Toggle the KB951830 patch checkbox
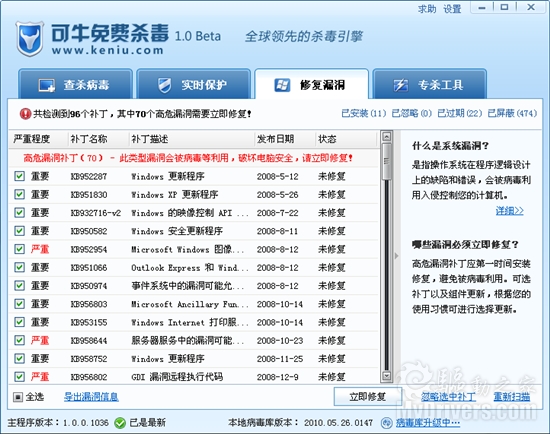This screenshot has height=434, width=550. (19, 194)
